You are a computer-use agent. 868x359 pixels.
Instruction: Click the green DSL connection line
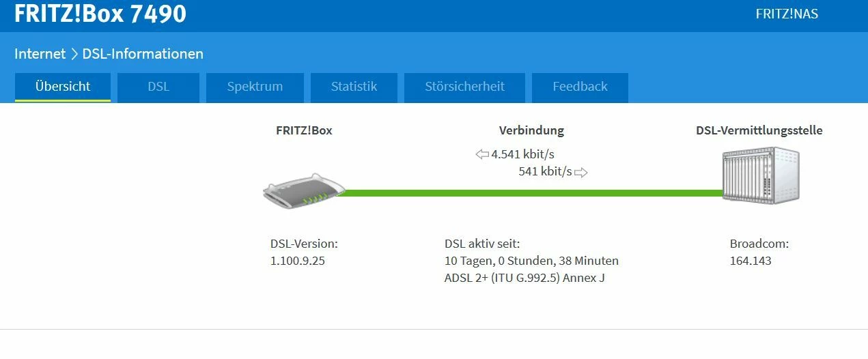click(x=533, y=193)
